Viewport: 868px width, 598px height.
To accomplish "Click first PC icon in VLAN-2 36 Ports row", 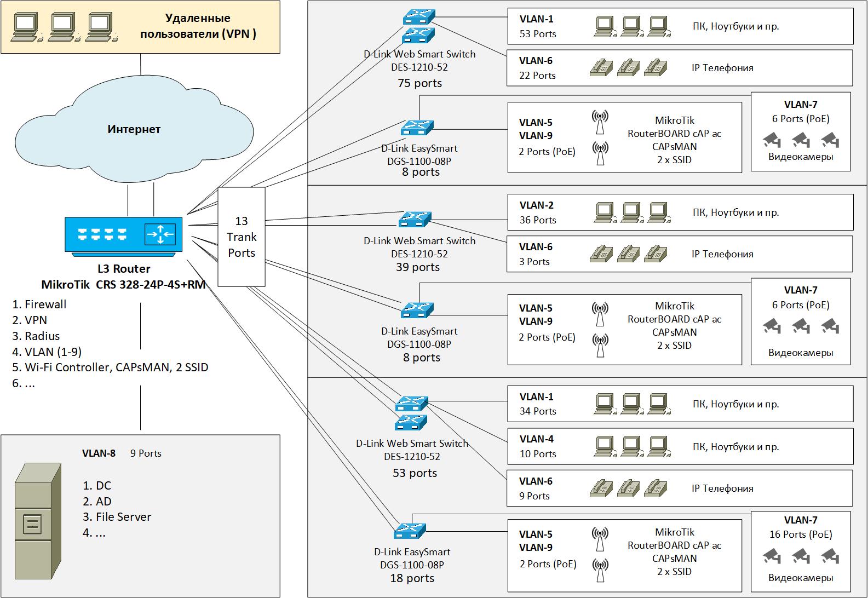I will 606,212.
